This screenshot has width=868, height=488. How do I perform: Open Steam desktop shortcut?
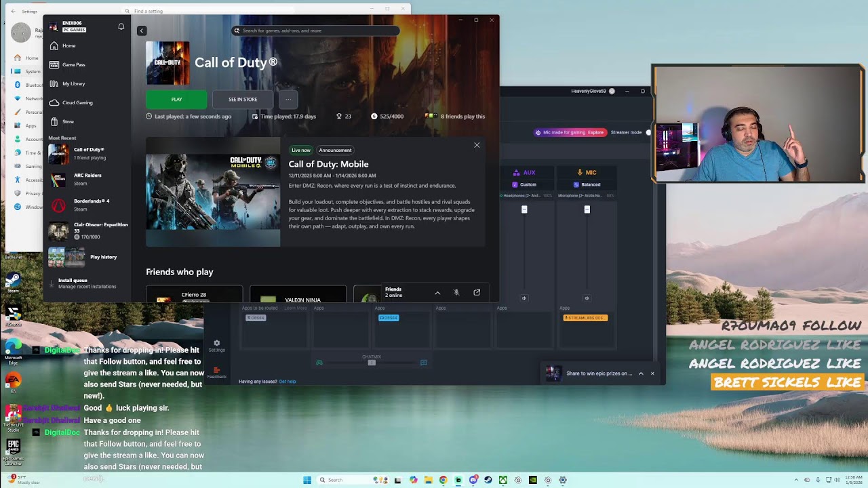12,282
